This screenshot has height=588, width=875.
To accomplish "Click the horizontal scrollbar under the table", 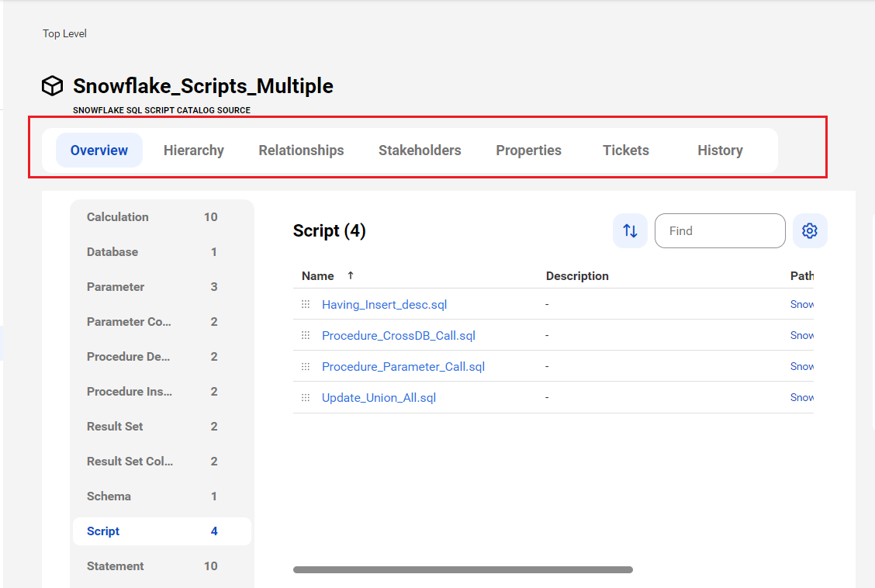I will 462,569.
